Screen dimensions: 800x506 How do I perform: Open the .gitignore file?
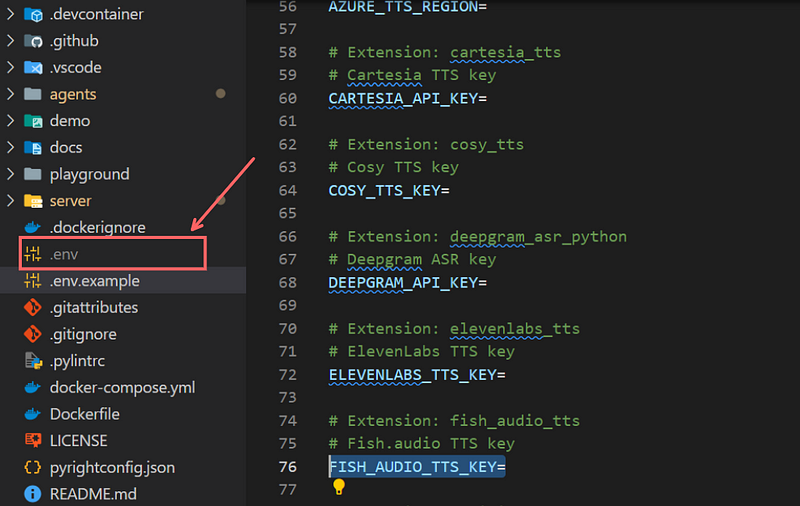83,334
